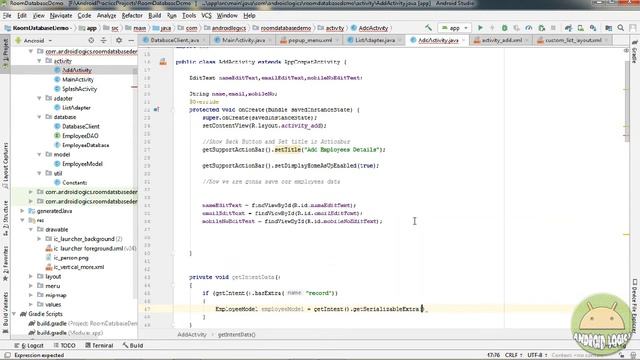Select EmployeeDAO in the project tree

80,136
